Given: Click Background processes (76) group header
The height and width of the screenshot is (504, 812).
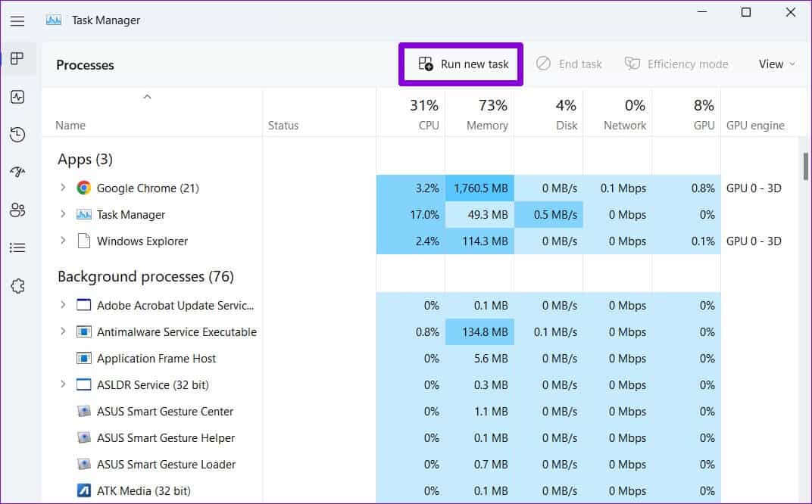Looking at the screenshot, I should click(145, 277).
